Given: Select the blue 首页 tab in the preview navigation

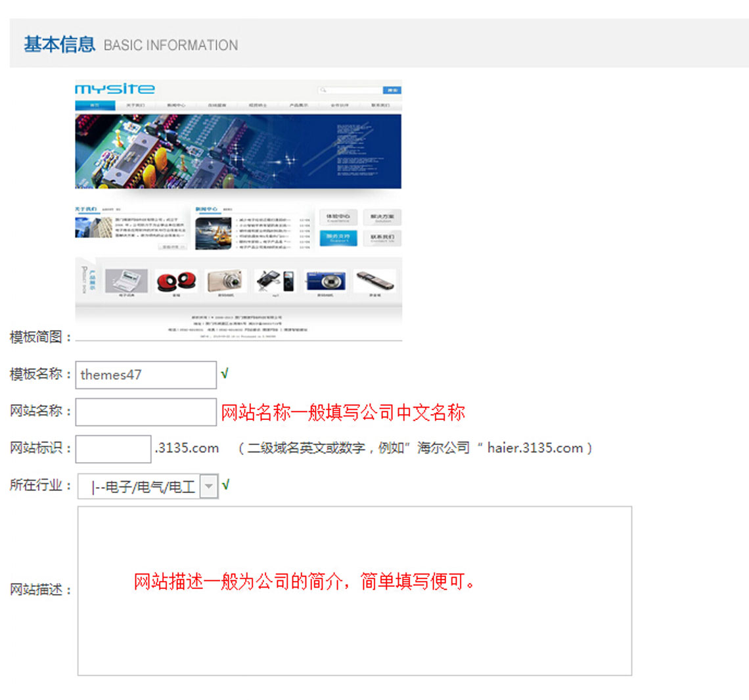Looking at the screenshot, I should 95,105.
